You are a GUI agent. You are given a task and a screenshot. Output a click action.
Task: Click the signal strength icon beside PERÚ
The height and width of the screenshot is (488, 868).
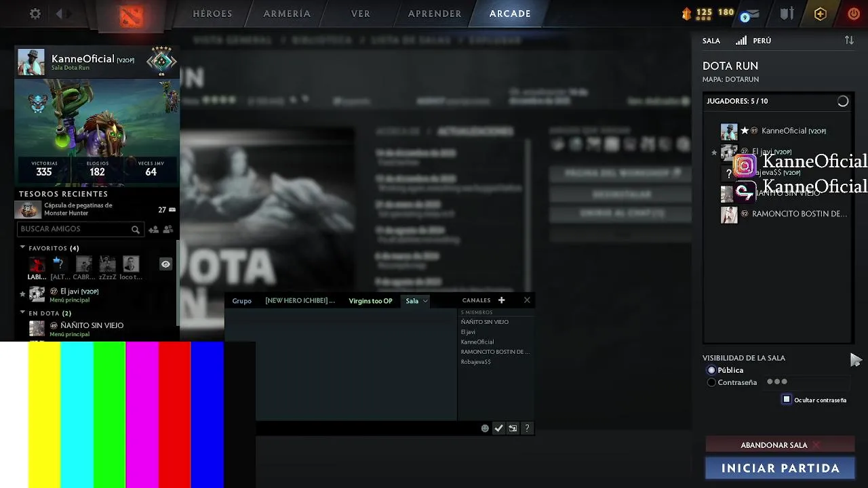[x=741, y=41]
